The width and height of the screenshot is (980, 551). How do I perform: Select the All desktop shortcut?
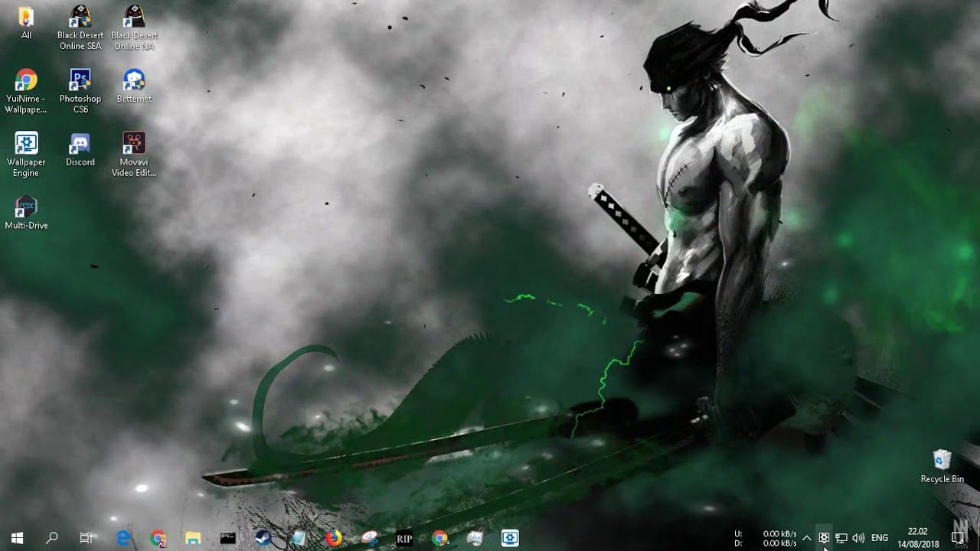(x=26, y=23)
